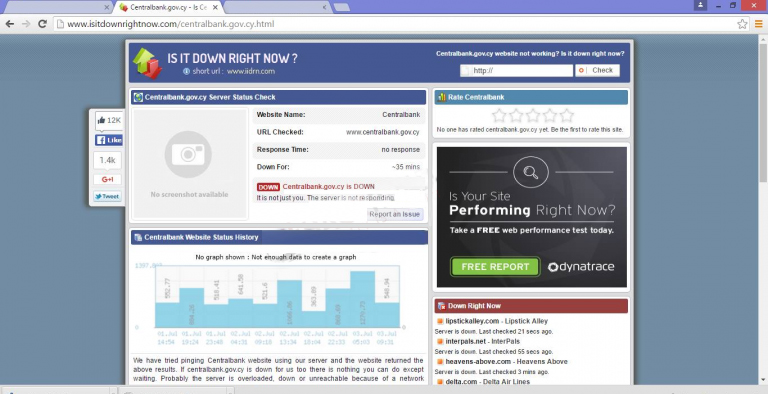Select the third rating star
Image resolution: width=768 pixels, height=394 pixels.
pyautogui.click(x=533, y=116)
